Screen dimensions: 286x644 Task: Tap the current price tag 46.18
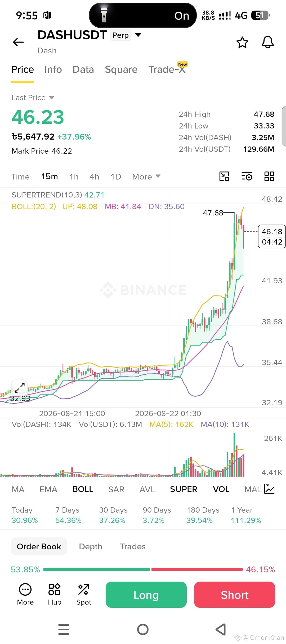tap(272, 236)
